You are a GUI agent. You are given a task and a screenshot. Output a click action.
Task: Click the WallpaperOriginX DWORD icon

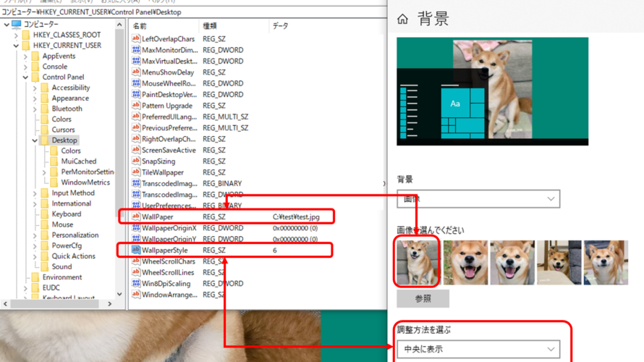tap(136, 227)
